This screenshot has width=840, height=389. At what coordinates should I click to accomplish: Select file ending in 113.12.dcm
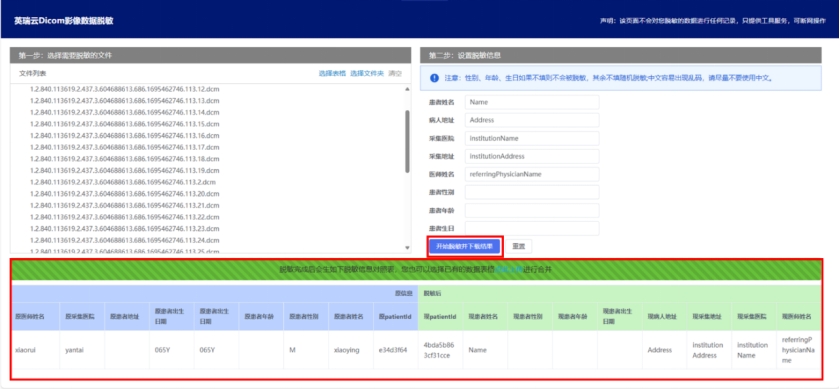point(125,89)
